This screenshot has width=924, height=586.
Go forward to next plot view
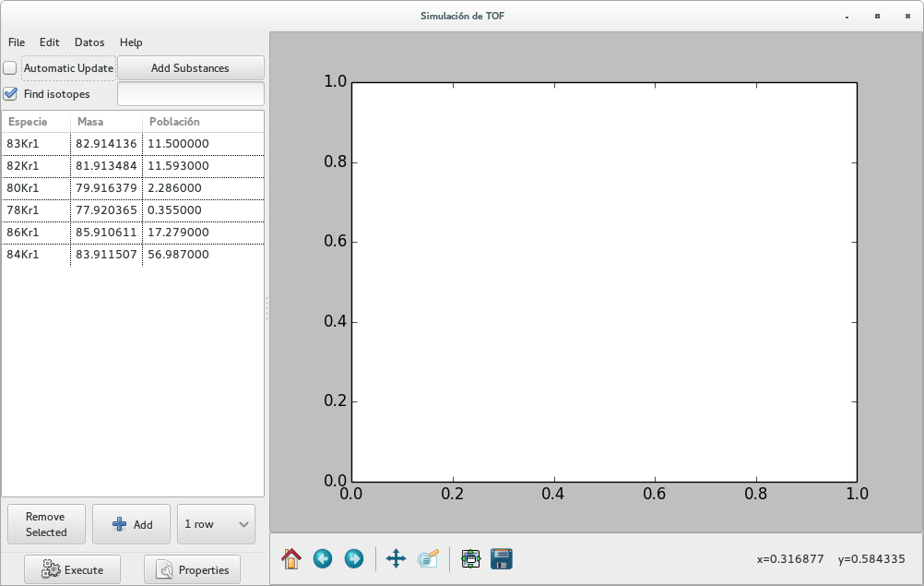tap(353, 559)
